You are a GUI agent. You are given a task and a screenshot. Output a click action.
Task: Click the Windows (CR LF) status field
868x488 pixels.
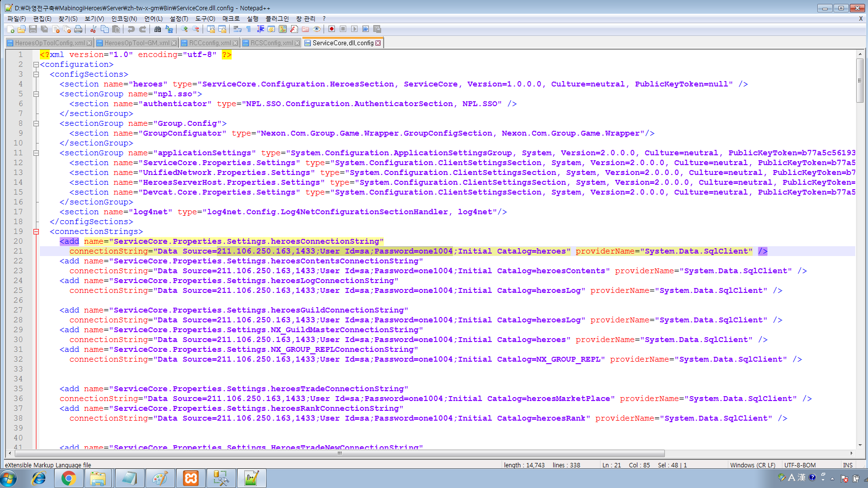752,465
